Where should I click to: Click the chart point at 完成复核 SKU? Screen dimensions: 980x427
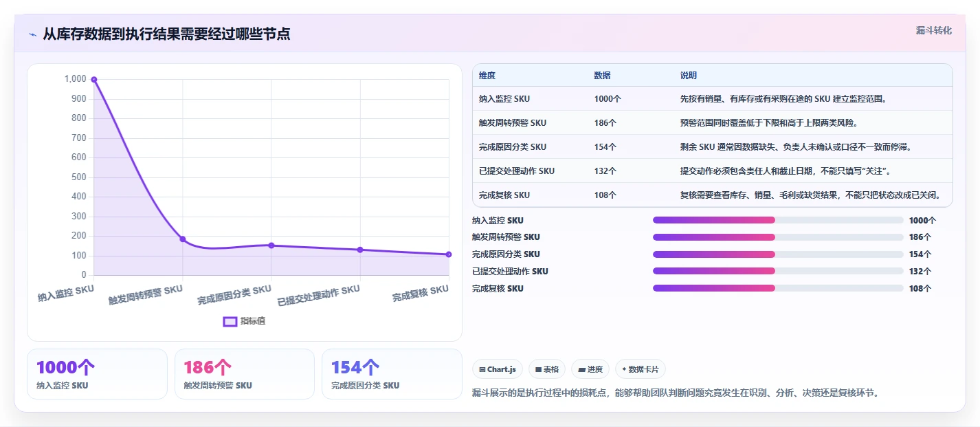449,254
